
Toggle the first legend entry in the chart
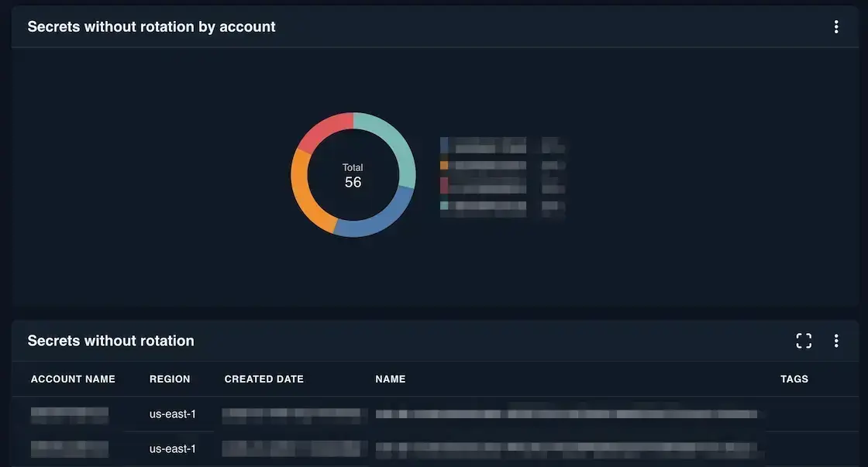click(x=484, y=143)
